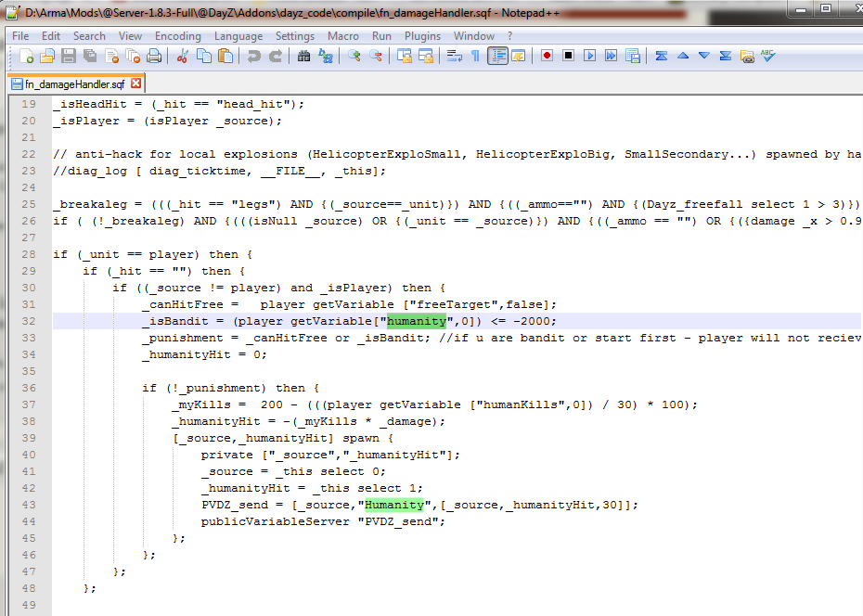863x616 pixels.
Task: Click the blue up triangle toolbar icon
Action: point(682,56)
